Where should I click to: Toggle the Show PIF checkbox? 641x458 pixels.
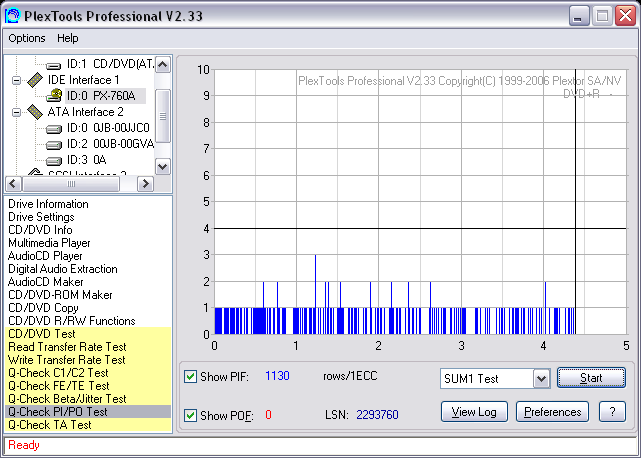[190, 376]
